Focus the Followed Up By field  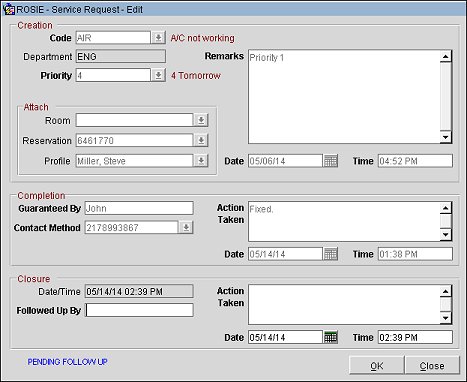click(x=139, y=310)
